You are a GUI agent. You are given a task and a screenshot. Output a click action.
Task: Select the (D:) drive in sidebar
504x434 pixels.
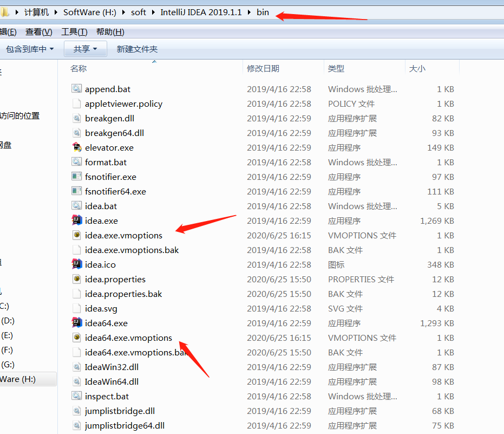[x=8, y=320]
